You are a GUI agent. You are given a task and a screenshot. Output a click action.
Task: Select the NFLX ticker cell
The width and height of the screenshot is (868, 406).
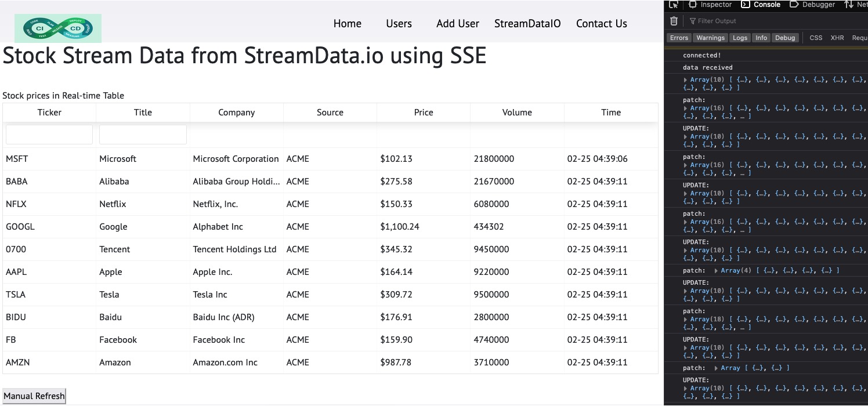tap(49, 204)
